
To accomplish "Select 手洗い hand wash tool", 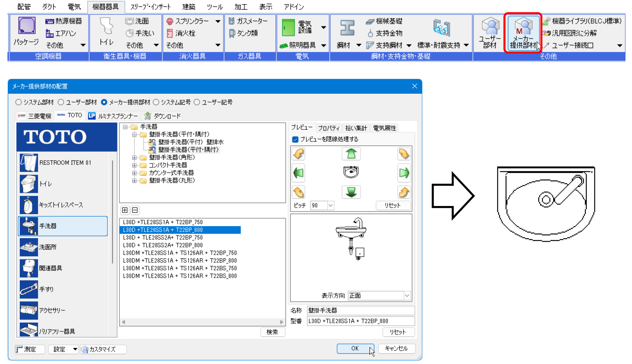I will [x=140, y=33].
